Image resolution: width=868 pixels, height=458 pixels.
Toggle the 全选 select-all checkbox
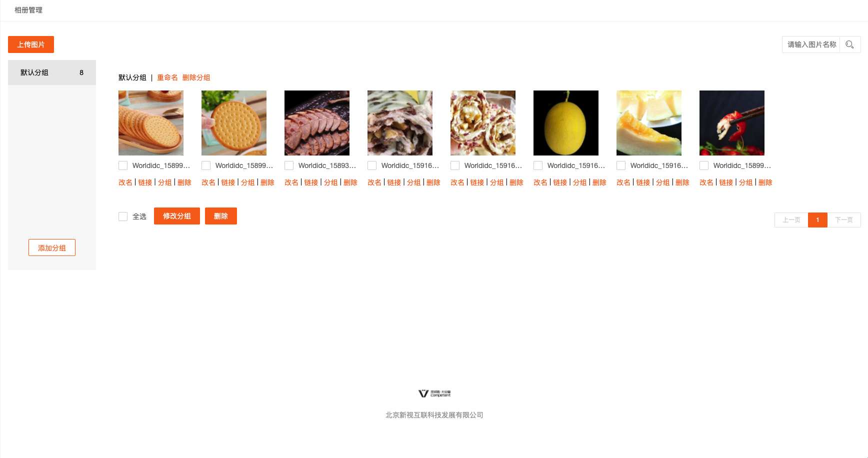(x=123, y=216)
